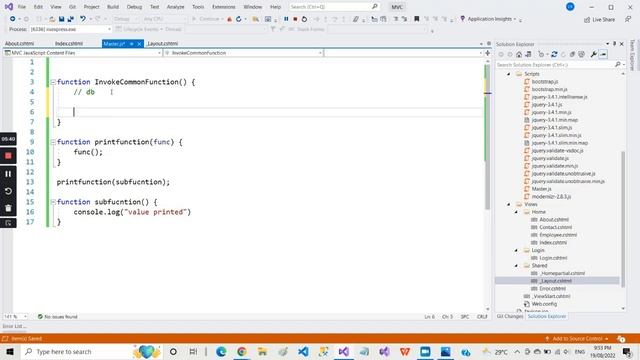Viewport: 640px width, 360px height.
Task: Collapse the Views folder in Solution Explorer
Action: tap(509, 204)
